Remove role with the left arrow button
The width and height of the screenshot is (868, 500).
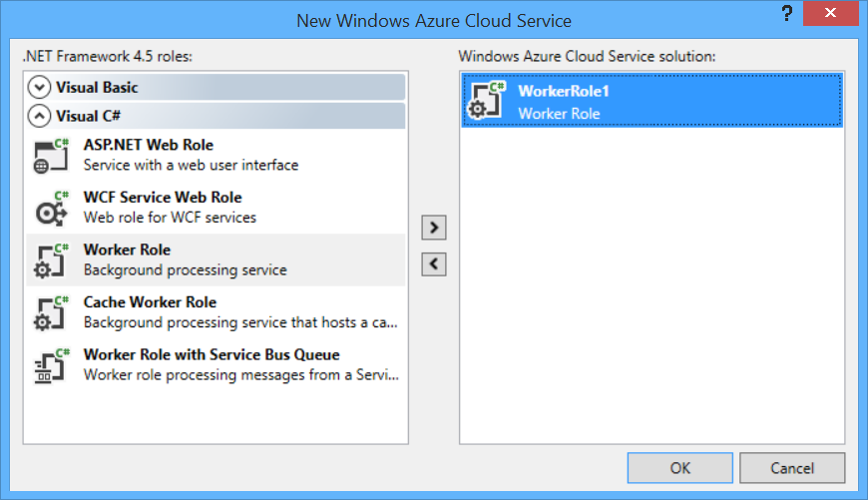tap(433, 264)
